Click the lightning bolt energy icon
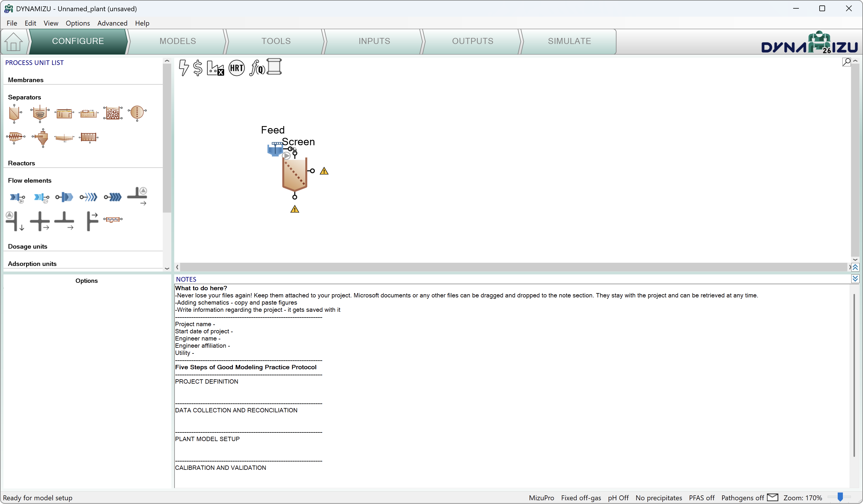 [x=184, y=68]
